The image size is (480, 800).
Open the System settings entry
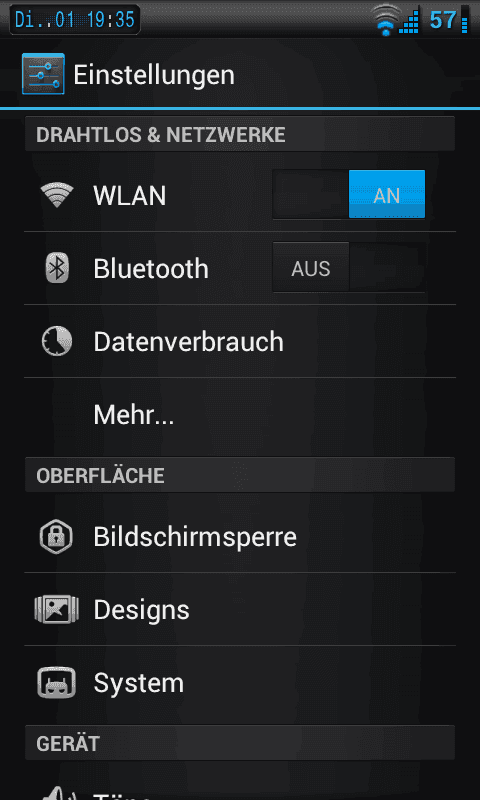pyautogui.click(x=240, y=683)
